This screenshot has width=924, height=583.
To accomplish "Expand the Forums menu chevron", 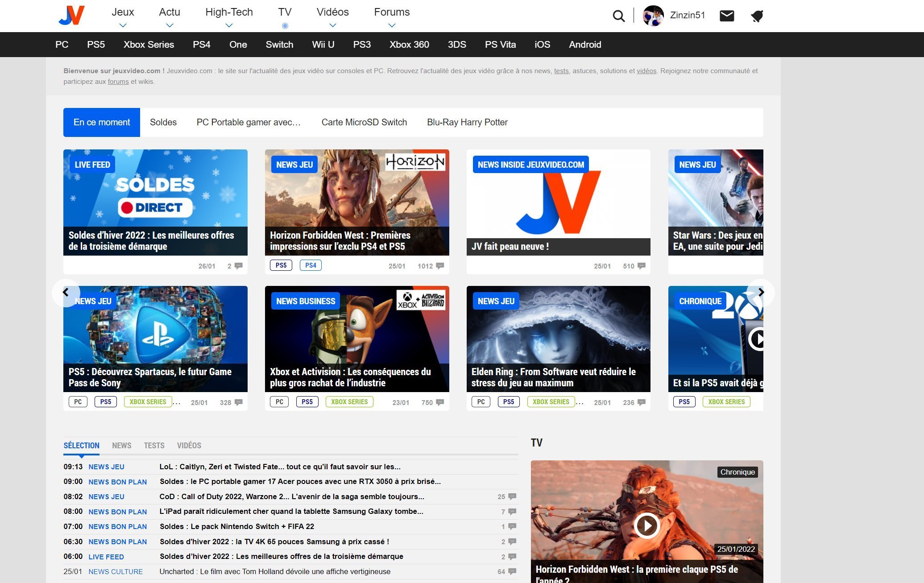I will [392, 25].
